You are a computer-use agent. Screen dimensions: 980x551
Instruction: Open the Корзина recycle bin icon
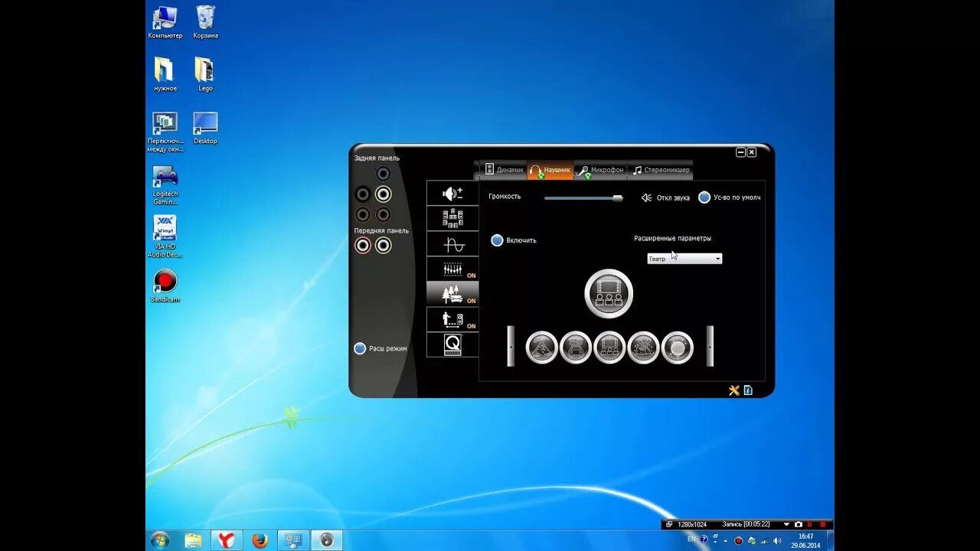(205, 22)
